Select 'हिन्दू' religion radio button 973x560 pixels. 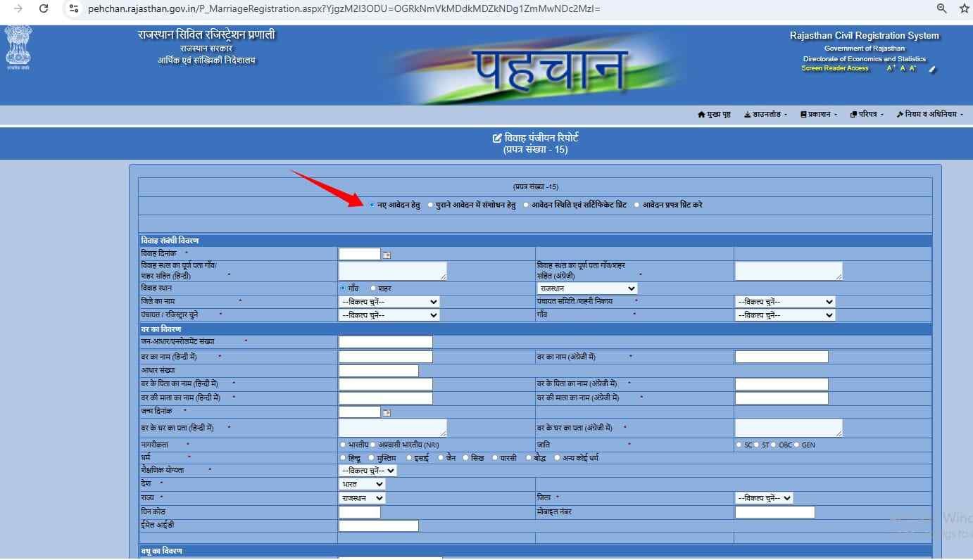343,458
